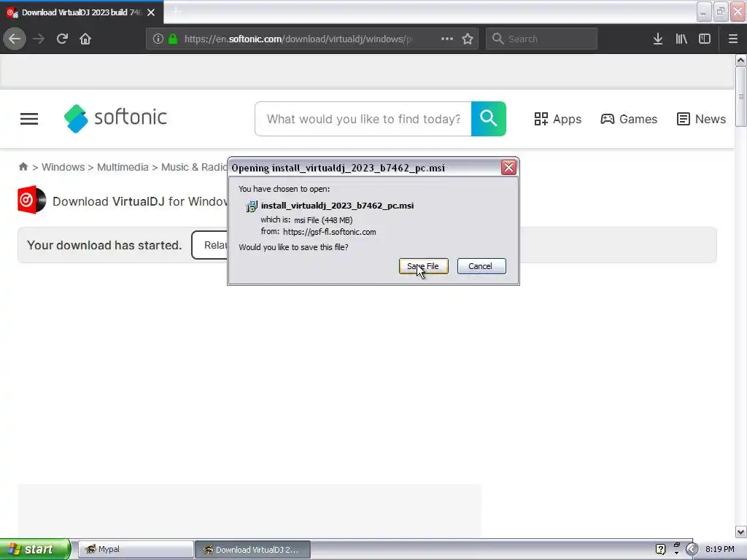747x560 pixels.
Task: Open the Library bookshelf icon
Action: [681, 39]
